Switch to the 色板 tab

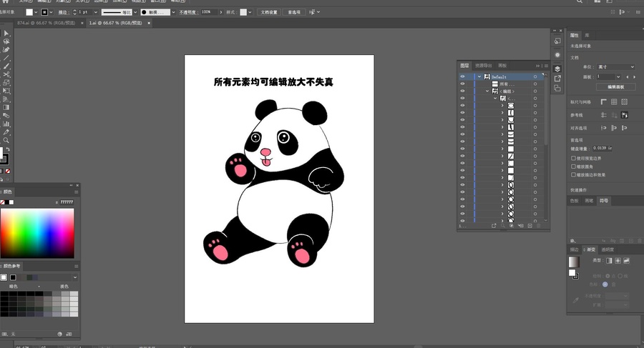[574, 201]
